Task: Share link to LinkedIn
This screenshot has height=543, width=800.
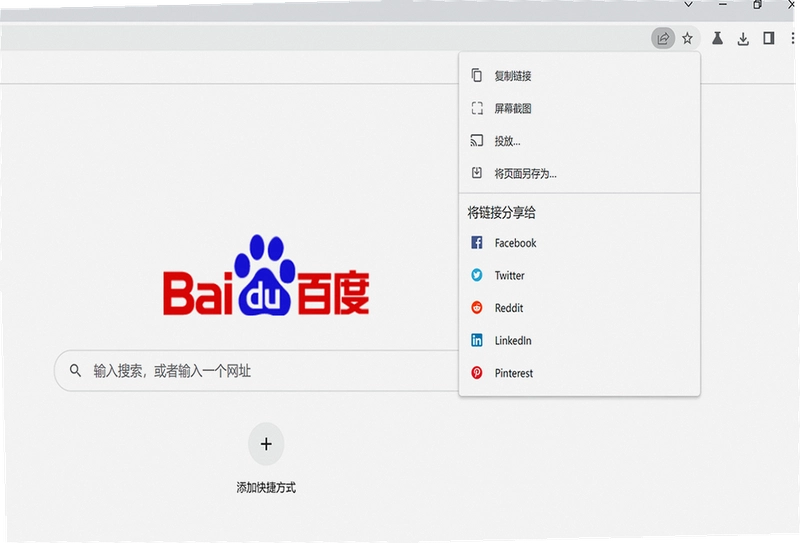Action: click(x=580, y=341)
